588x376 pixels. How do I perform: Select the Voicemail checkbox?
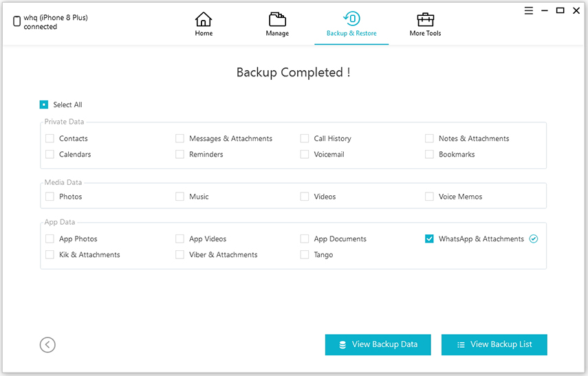coord(305,154)
